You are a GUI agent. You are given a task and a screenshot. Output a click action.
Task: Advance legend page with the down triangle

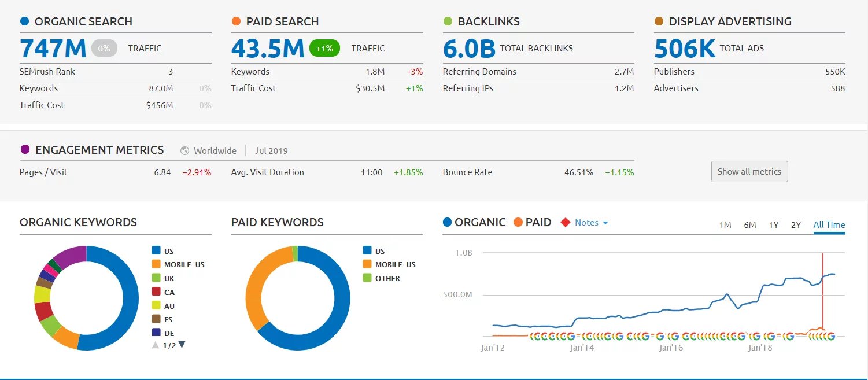182,345
